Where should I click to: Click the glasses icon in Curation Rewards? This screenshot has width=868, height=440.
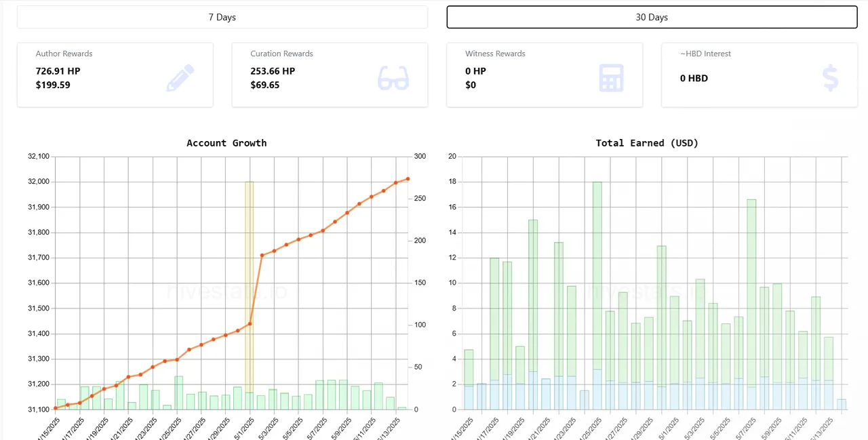[393, 78]
